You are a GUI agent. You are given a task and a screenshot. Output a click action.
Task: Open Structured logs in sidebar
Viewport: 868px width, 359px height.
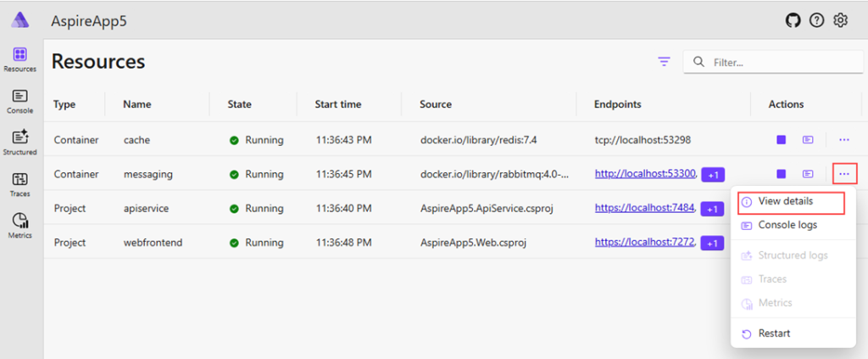[20, 143]
